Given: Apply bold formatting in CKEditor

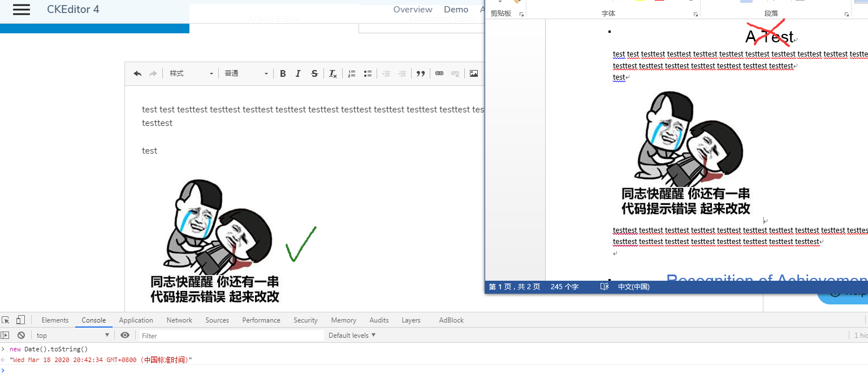Looking at the screenshot, I should (x=283, y=73).
